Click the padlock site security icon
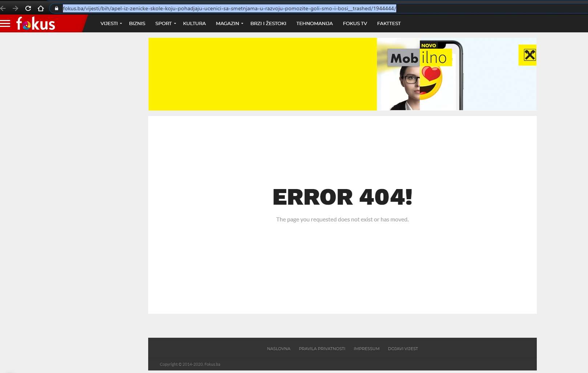 [56, 8]
